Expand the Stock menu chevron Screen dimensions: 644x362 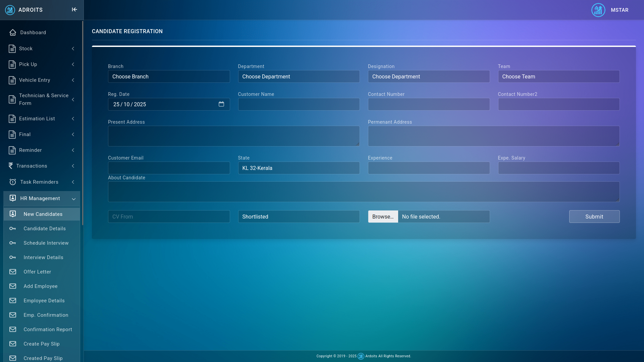tap(73, 49)
